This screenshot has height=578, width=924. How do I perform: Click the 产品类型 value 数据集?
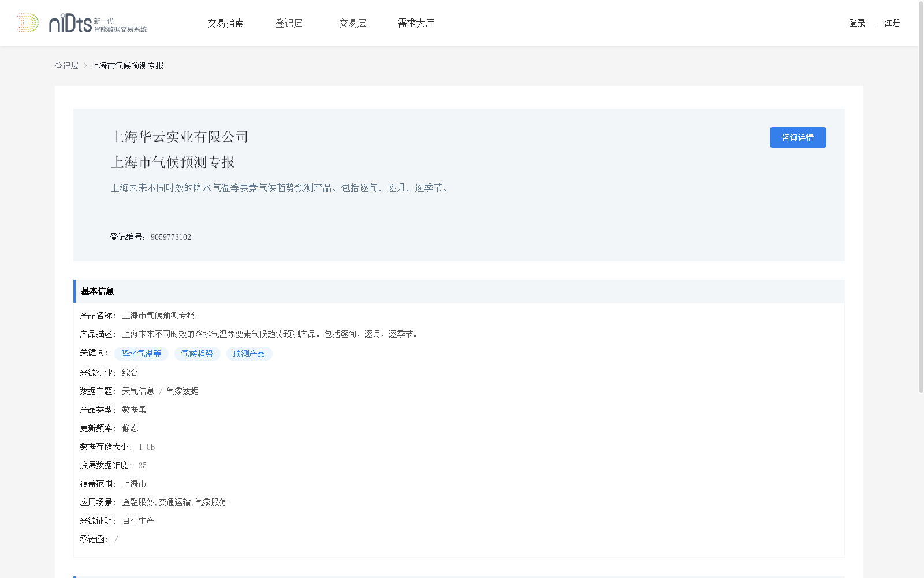134,410
